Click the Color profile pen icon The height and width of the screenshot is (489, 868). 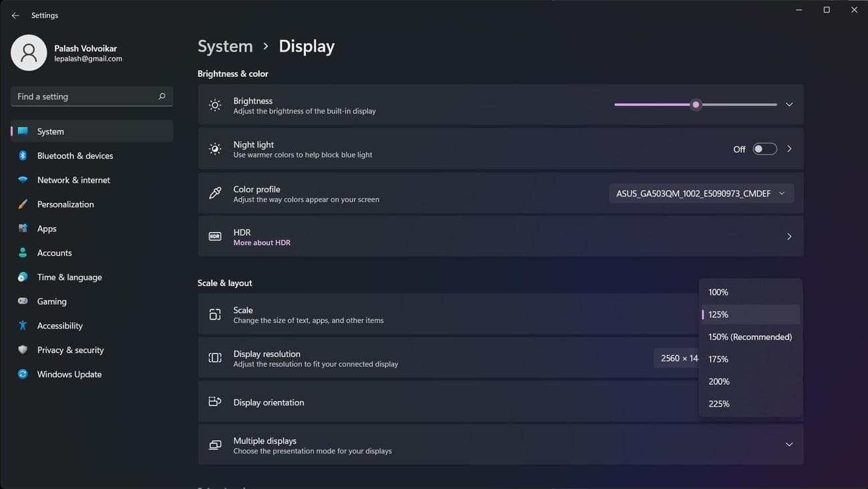click(214, 193)
